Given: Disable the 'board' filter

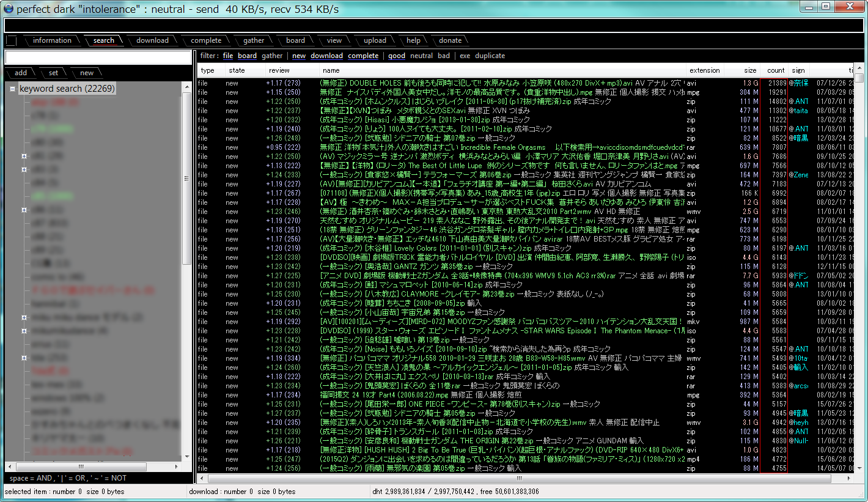Looking at the screenshot, I should pos(247,56).
